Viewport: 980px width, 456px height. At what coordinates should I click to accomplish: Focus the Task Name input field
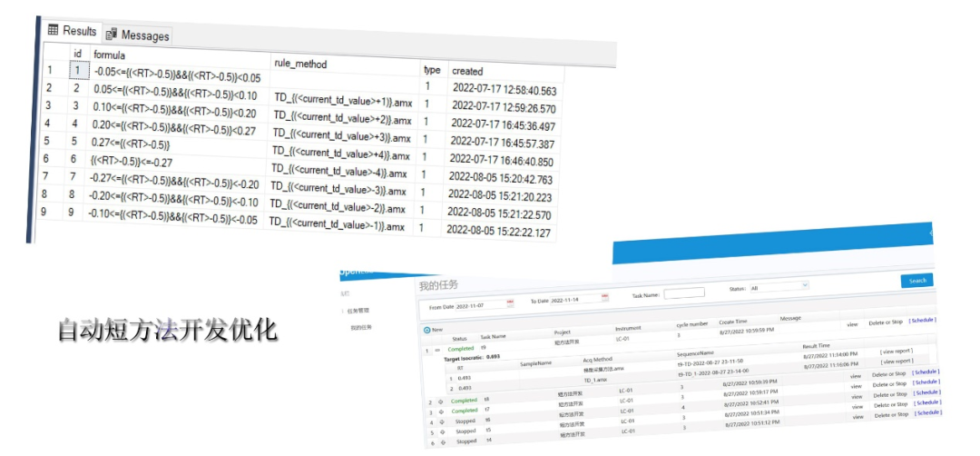[x=684, y=292]
